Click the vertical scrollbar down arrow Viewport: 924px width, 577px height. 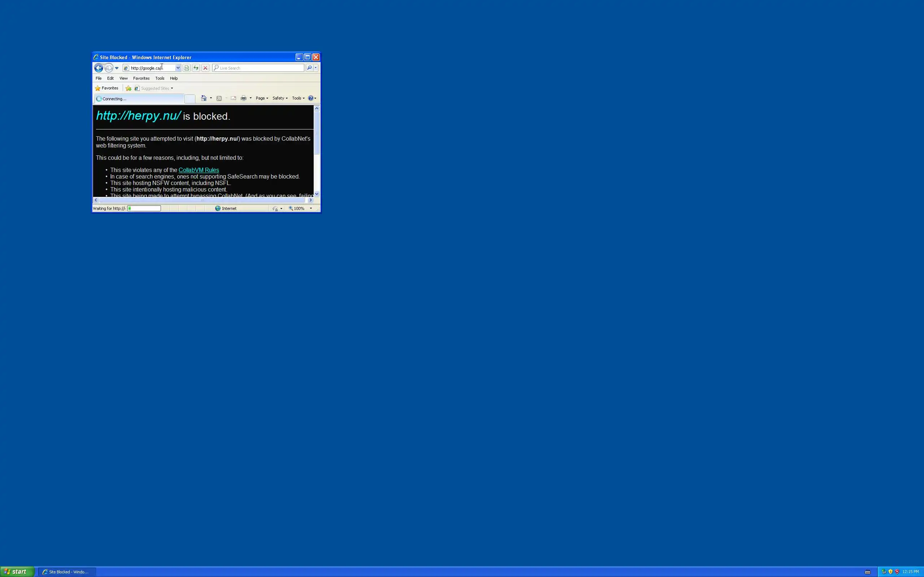coord(317,194)
